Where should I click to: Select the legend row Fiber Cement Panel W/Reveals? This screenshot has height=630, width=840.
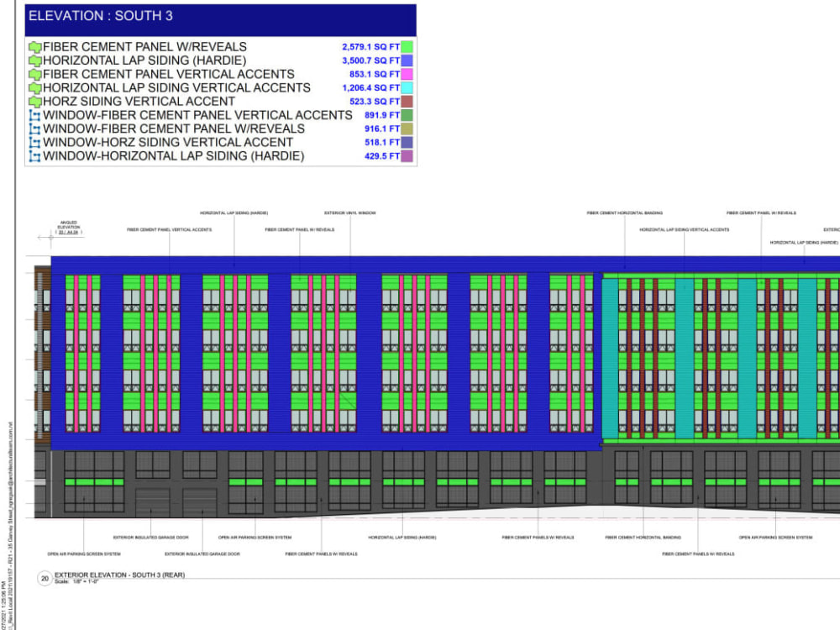point(221,46)
